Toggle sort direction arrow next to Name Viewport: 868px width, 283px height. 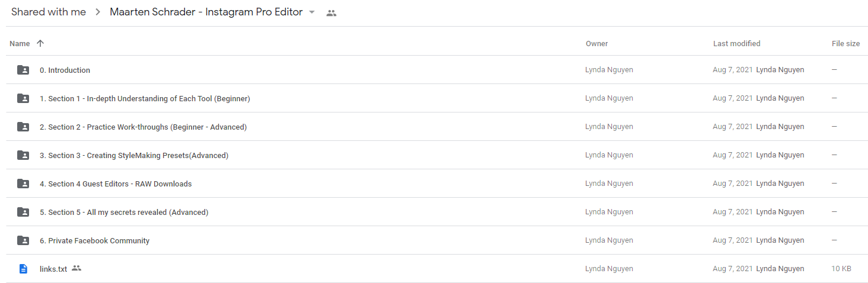(x=40, y=43)
